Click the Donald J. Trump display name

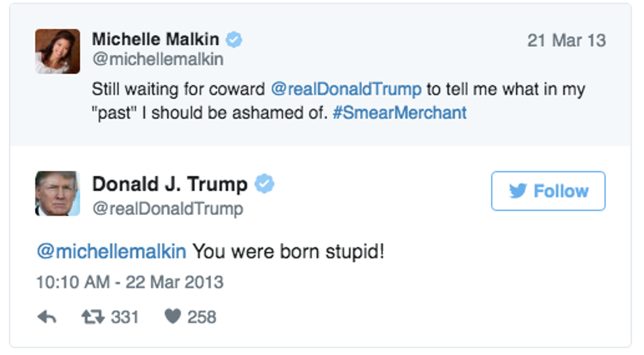(170, 185)
